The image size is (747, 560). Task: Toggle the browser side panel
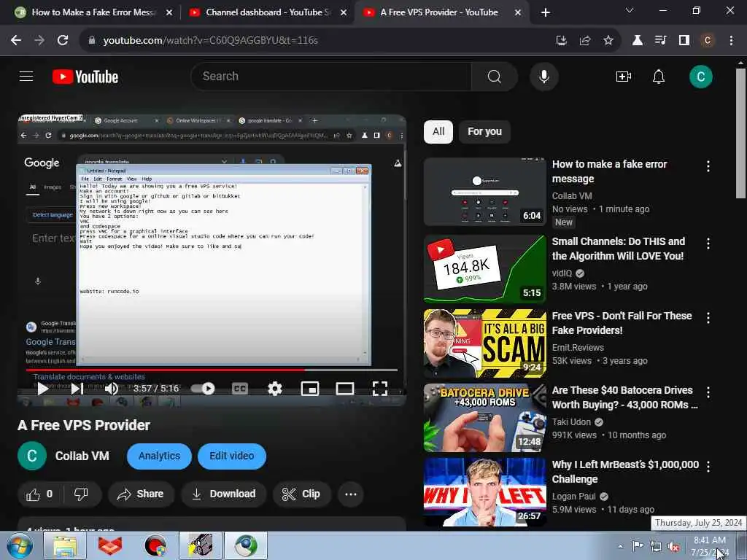click(x=684, y=41)
